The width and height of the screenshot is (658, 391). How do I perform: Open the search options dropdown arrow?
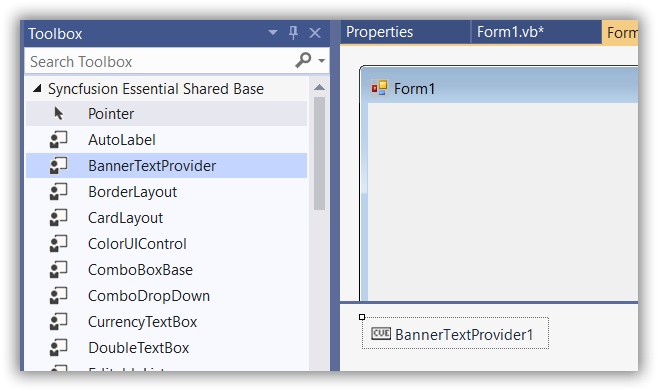pos(322,61)
